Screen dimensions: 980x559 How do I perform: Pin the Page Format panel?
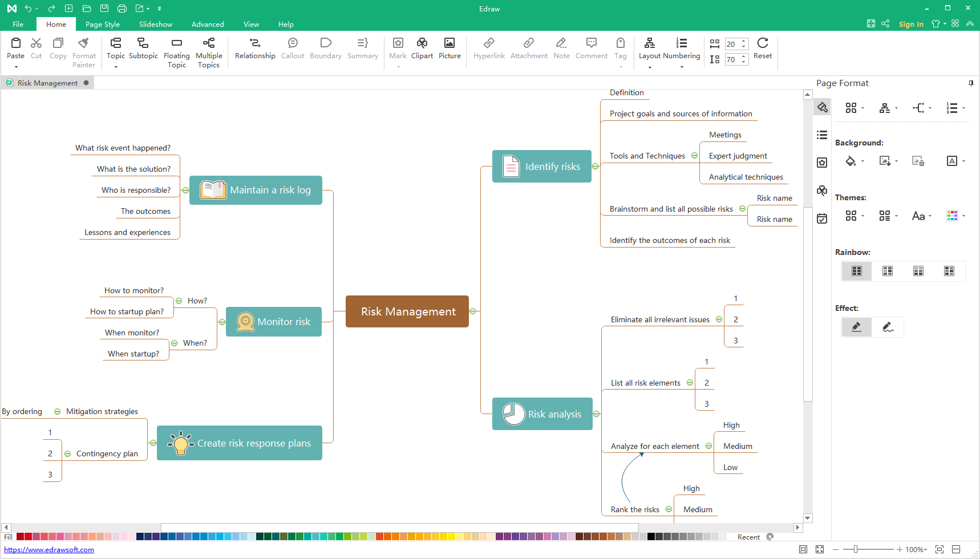pyautogui.click(x=971, y=83)
